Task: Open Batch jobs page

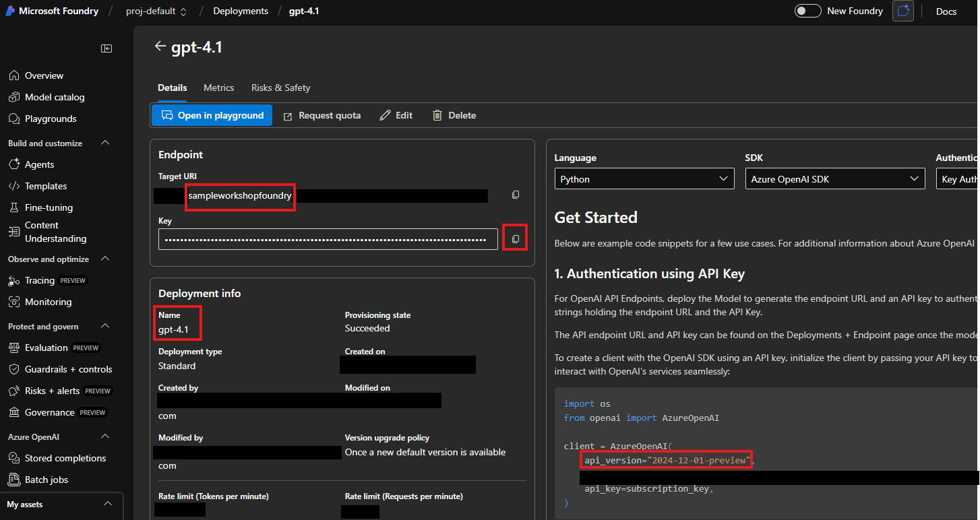Action: pyautogui.click(x=47, y=480)
